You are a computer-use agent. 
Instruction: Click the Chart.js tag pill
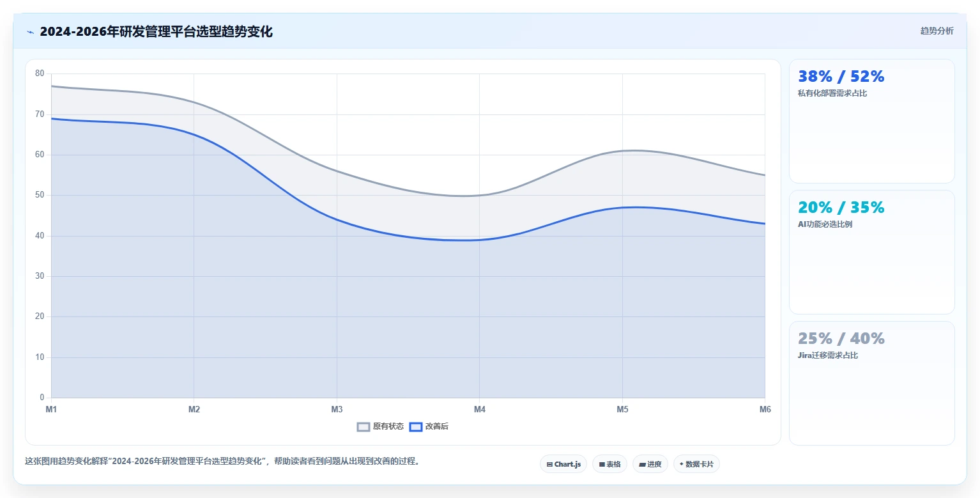[564, 464]
